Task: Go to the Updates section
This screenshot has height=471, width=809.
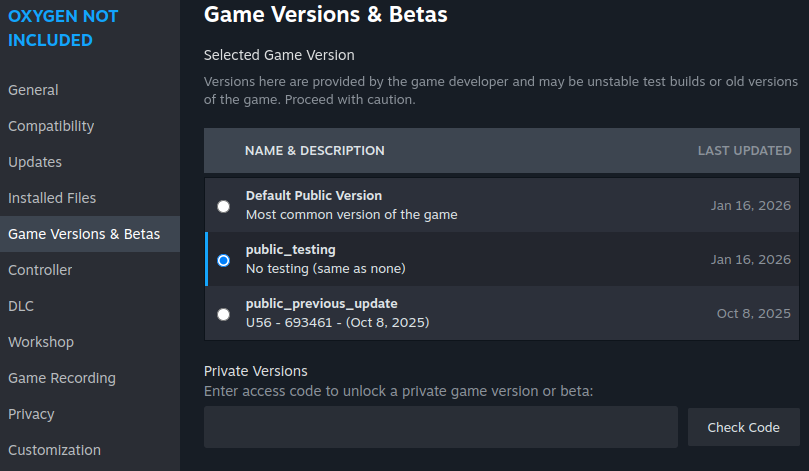Action: click(x=90, y=162)
